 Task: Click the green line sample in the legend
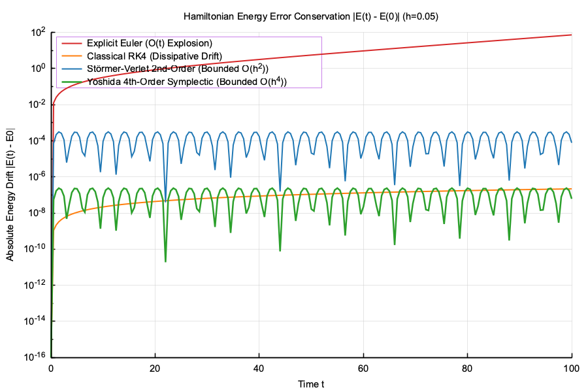pos(71,82)
